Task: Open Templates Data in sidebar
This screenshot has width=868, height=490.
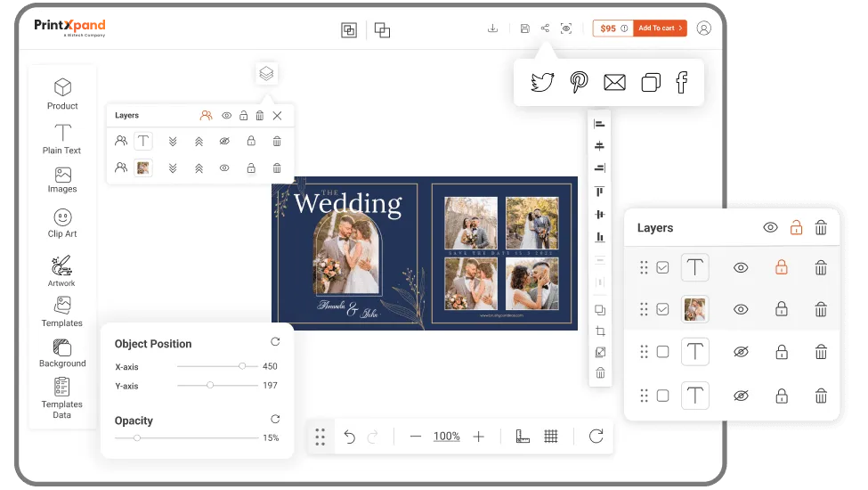Action: [62, 398]
